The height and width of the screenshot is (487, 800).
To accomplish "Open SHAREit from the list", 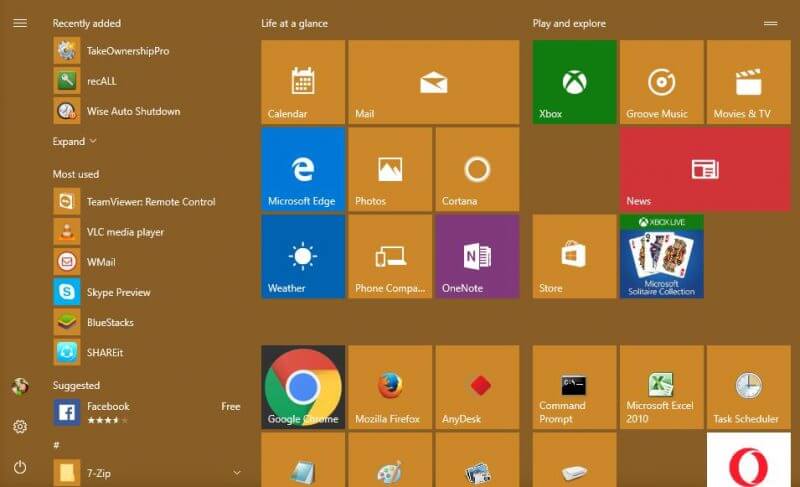I will [x=148, y=352].
